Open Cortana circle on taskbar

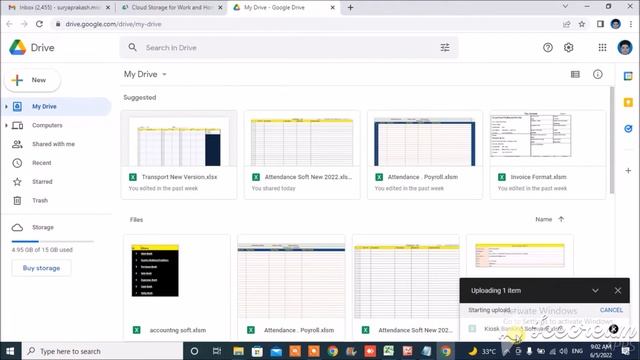tap(194, 351)
